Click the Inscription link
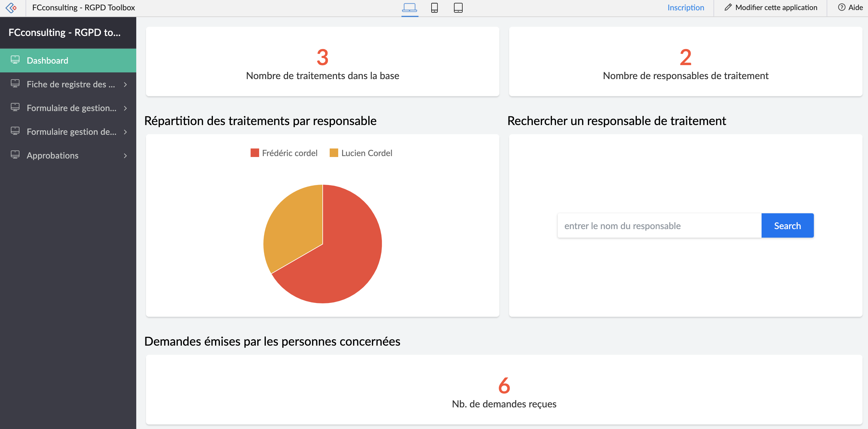868x429 pixels. tap(686, 7)
